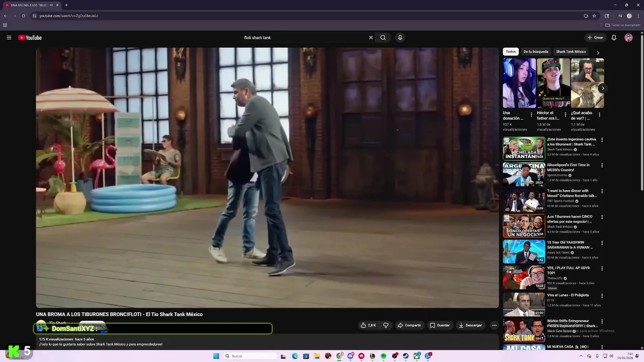The height and width of the screenshot is (362, 644).
Task: Open 'IShowSpeed's First Time in MESSI's Country' title
Action: coord(569,167)
